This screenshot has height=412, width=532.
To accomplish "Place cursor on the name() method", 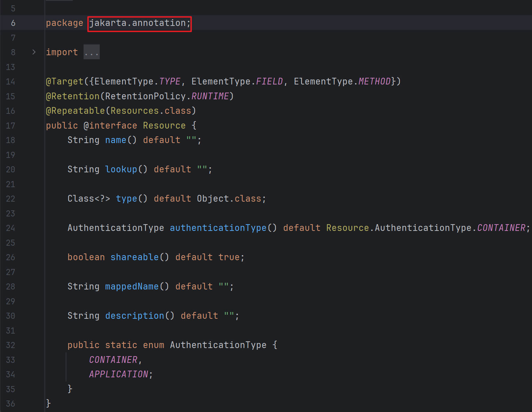I will point(116,140).
